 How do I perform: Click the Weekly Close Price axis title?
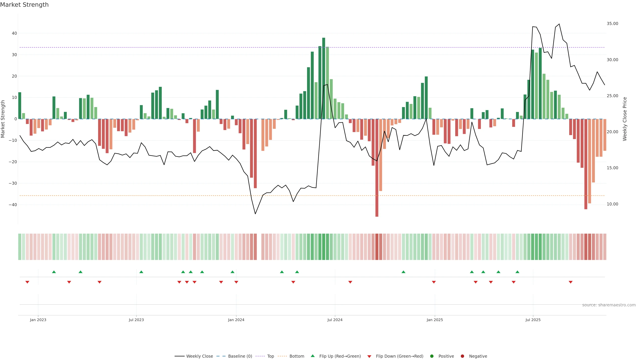625,119
